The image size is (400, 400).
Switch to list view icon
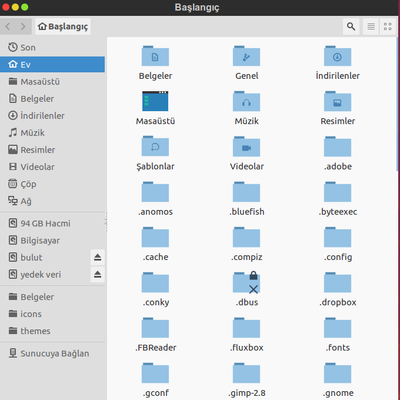371,26
